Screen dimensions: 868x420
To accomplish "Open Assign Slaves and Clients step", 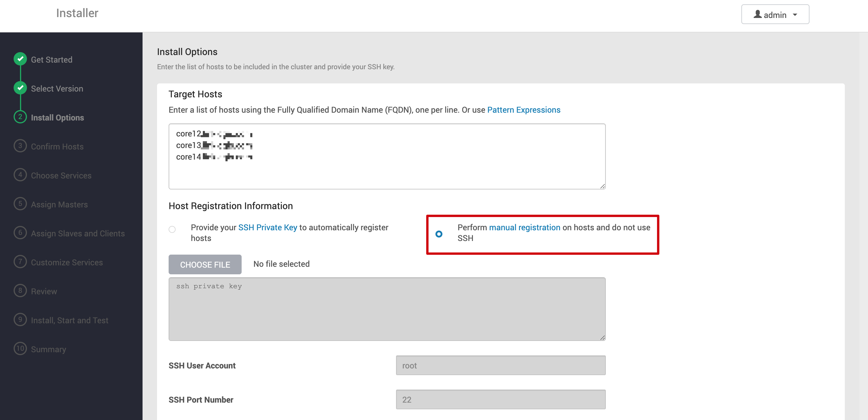I will coord(78,233).
